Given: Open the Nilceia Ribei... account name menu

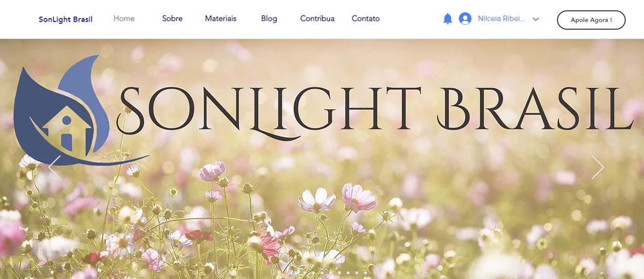Looking at the screenshot, I should pyautogui.click(x=502, y=19).
